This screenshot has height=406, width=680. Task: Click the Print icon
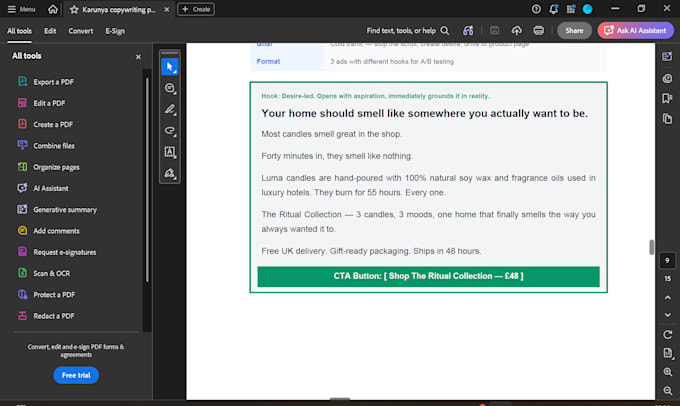pyautogui.click(x=539, y=30)
